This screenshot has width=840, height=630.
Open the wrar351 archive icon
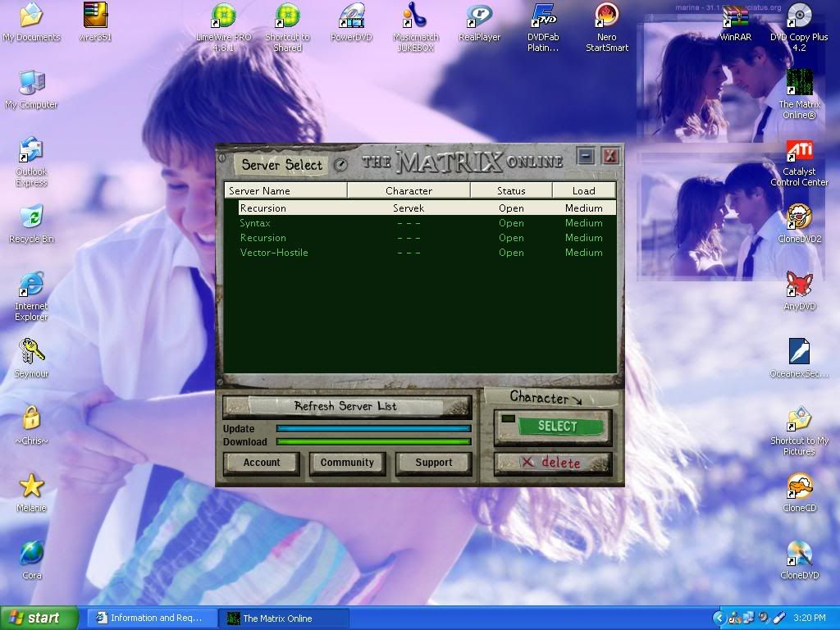pyautogui.click(x=95, y=22)
